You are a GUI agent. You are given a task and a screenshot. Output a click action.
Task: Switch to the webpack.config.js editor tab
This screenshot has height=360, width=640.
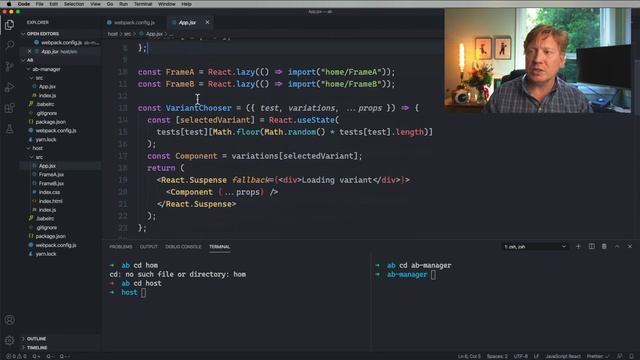134,22
